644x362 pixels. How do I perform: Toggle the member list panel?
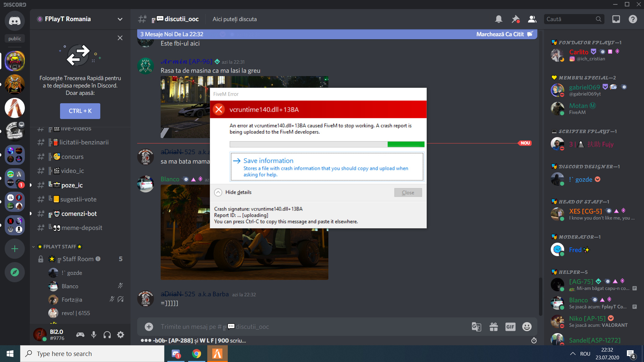[x=532, y=19]
